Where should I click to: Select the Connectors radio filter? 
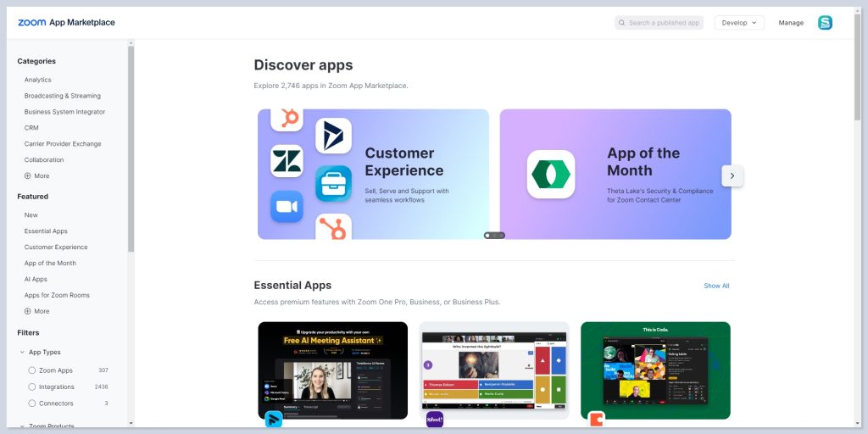[32, 403]
